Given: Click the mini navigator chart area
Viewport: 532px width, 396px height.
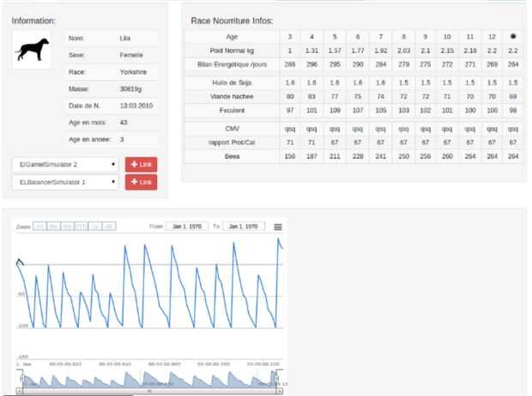Looking at the screenshot, I should coord(149,379).
